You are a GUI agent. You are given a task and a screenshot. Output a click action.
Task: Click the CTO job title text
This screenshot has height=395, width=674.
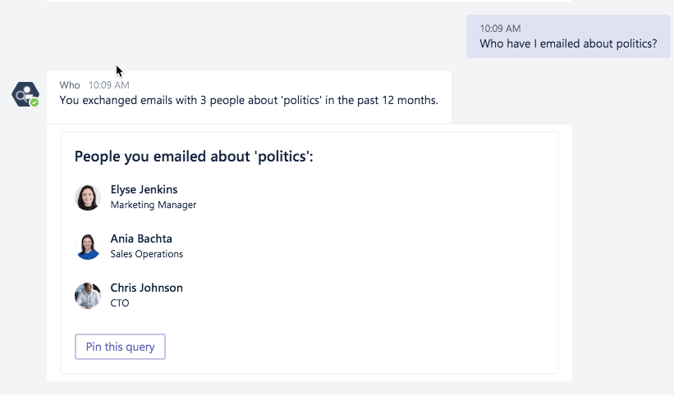[x=119, y=303]
